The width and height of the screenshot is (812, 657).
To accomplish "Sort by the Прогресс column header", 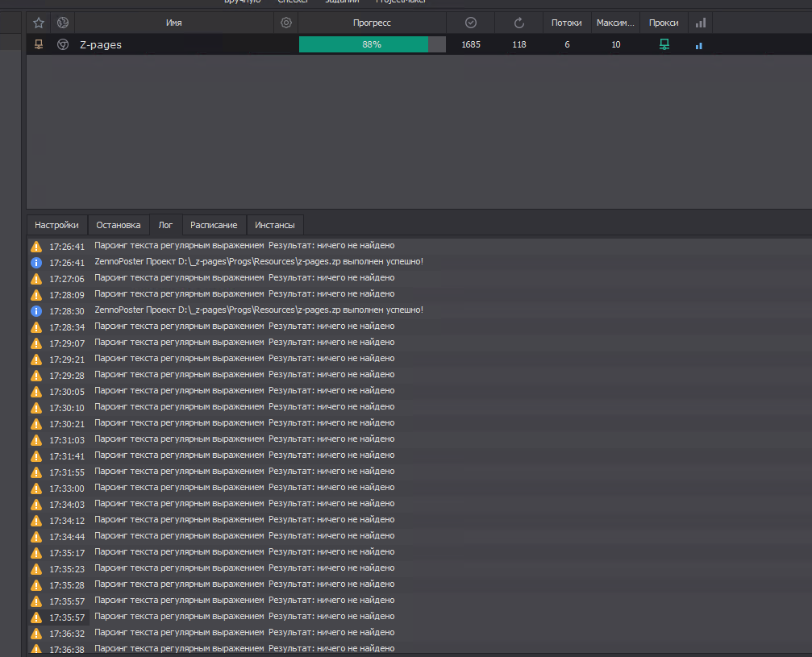I will click(x=372, y=23).
